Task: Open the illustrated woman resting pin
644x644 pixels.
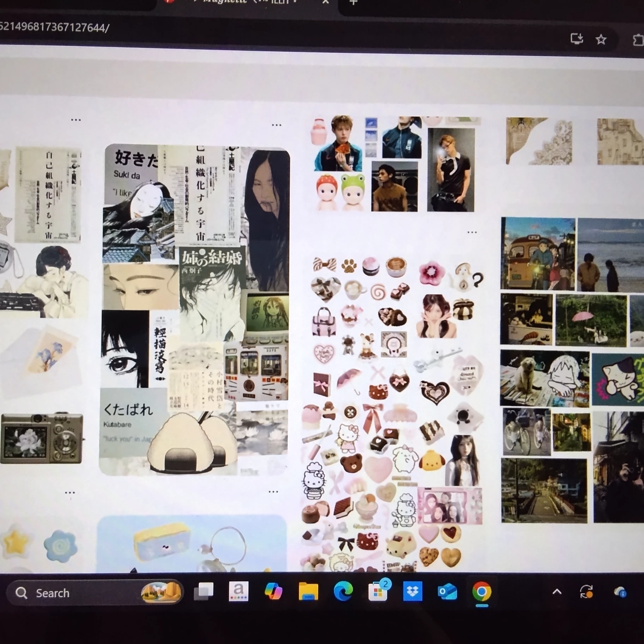Action: pyautogui.click(x=45, y=281)
